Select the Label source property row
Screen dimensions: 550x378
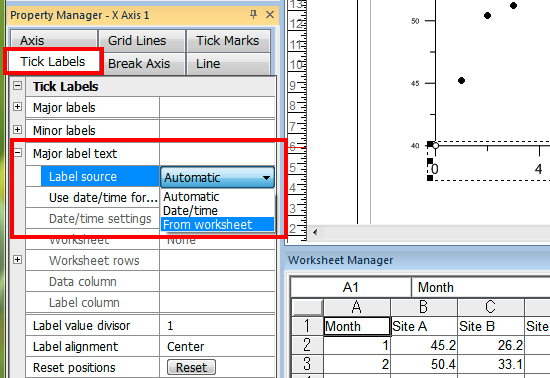coord(100,177)
